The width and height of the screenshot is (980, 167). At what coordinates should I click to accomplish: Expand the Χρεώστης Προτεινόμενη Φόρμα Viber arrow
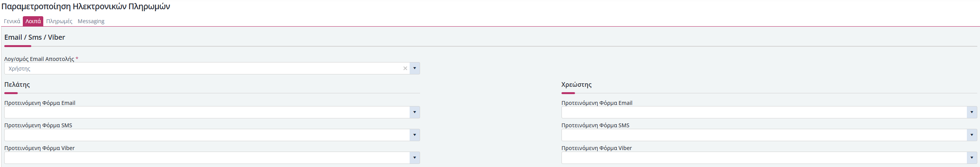click(972, 158)
